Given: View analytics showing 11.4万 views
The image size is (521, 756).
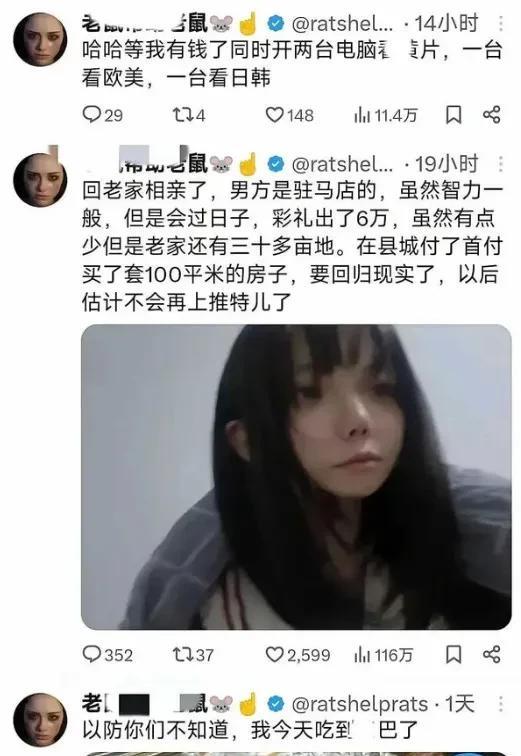Looking at the screenshot, I should (x=386, y=115).
